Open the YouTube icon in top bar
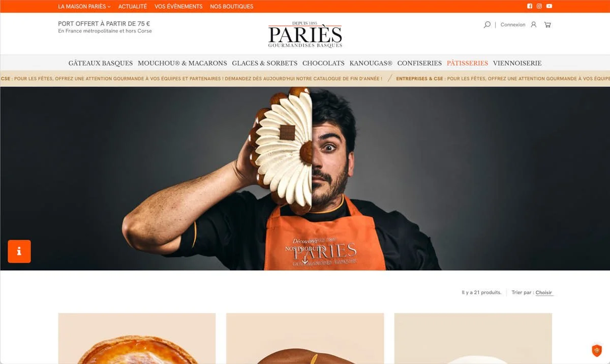 pos(549,6)
